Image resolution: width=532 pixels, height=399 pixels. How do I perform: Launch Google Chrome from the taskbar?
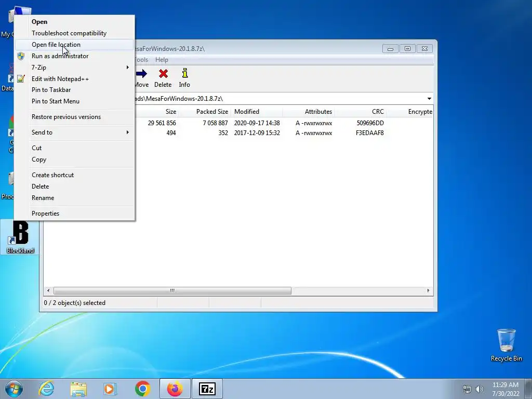pyautogui.click(x=142, y=389)
